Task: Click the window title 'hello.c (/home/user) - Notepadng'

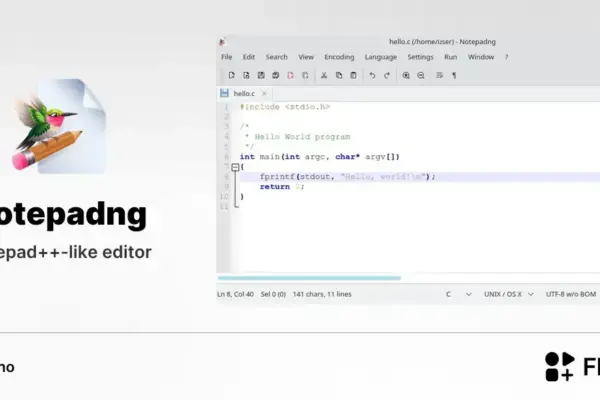Action: (x=442, y=42)
